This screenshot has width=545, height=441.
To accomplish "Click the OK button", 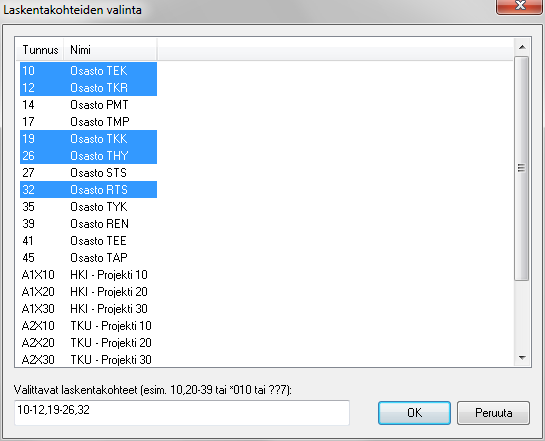I will point(414,413).
